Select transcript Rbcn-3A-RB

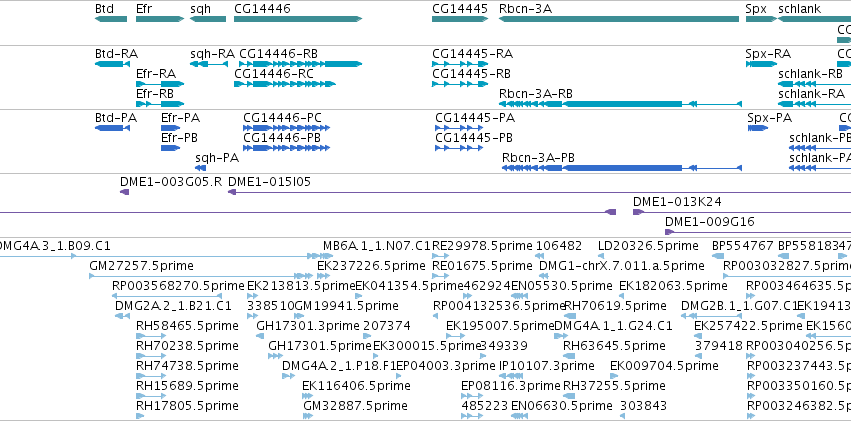[x=620, y=104]
